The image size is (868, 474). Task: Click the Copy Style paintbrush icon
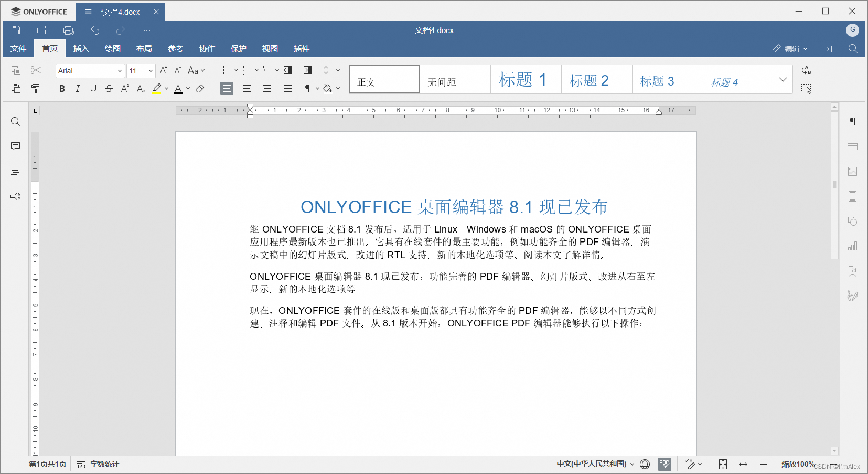click(x=36, y=88)
